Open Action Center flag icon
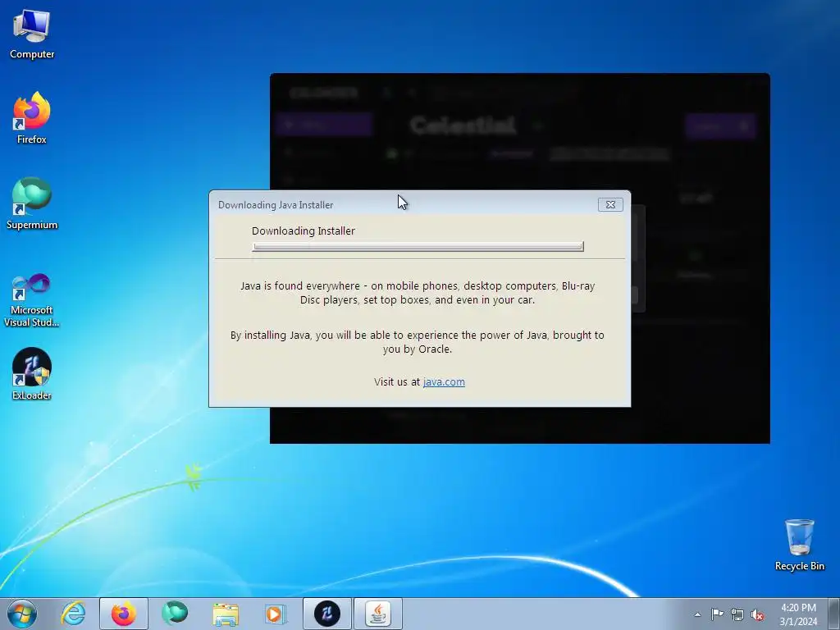 (x=717, y=614)
